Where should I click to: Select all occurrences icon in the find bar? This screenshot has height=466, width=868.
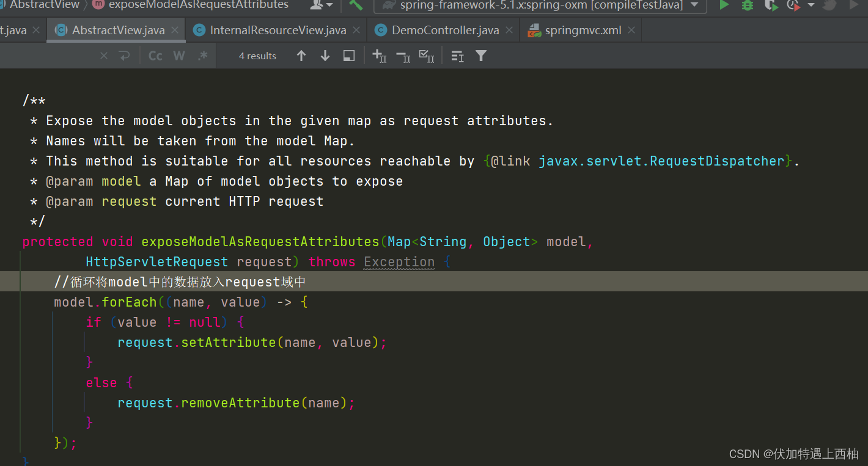[x=427, y=56]
